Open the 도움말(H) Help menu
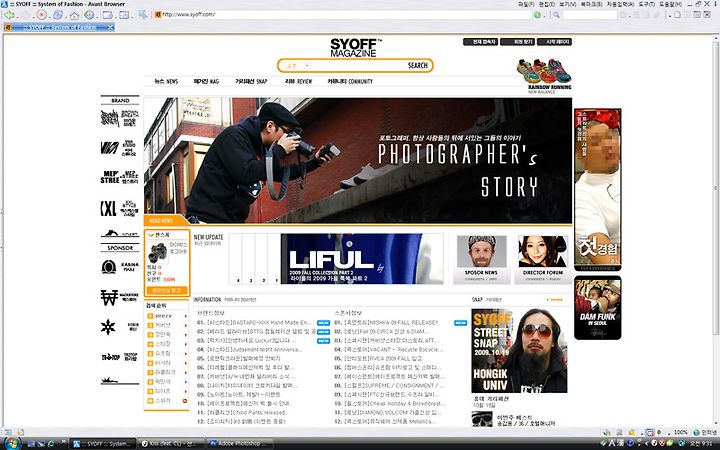This screenshot has height=450, width=720. tap(670, 4)
